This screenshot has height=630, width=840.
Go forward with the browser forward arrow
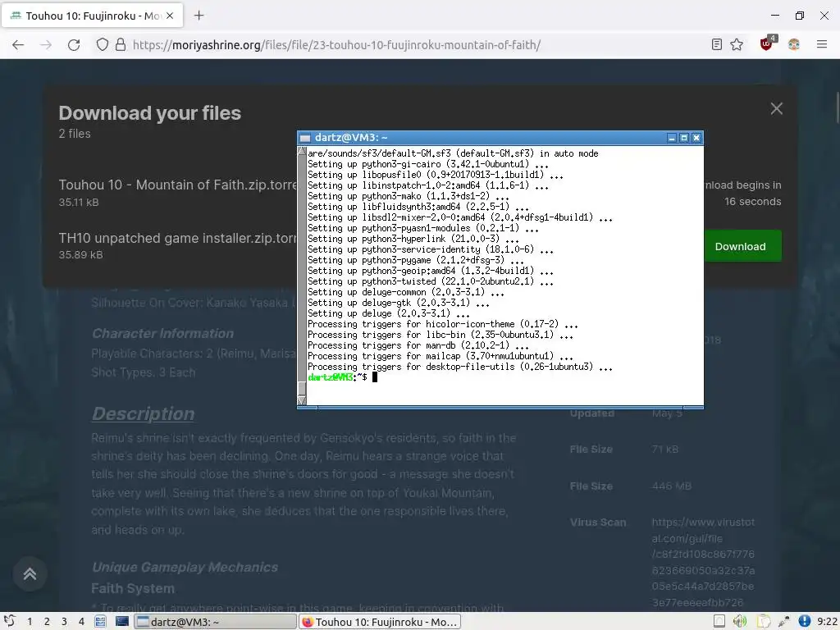coord(46,45)
